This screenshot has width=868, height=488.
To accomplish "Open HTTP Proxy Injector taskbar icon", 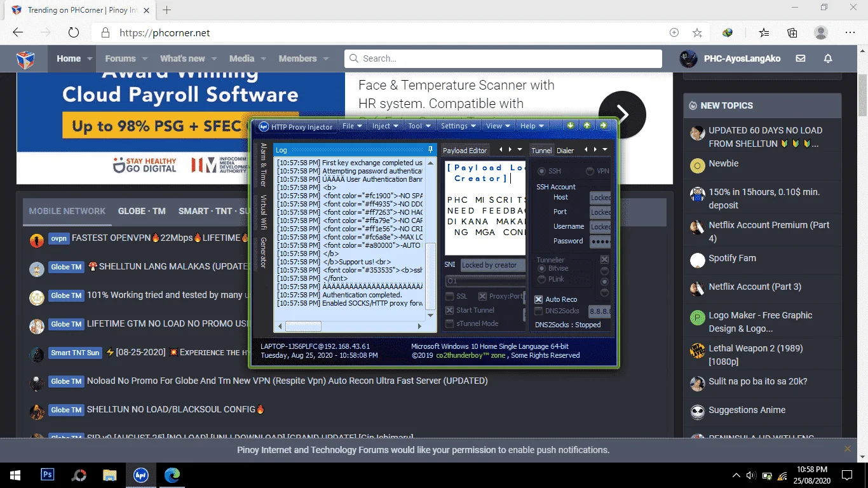I will click(x=141, y=475).
